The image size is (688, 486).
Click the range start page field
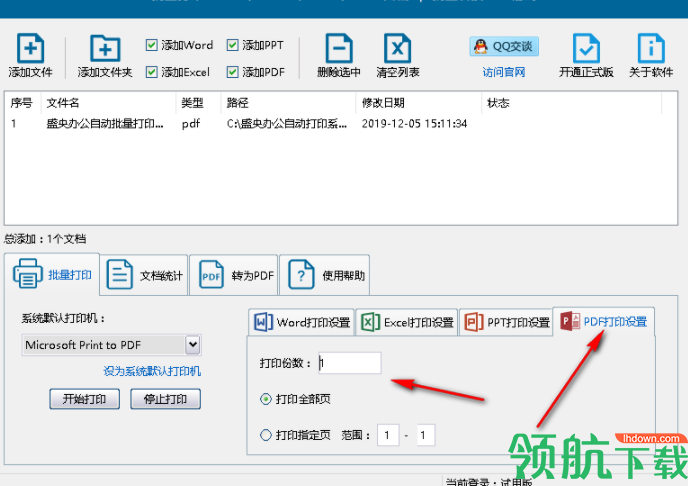388,435
